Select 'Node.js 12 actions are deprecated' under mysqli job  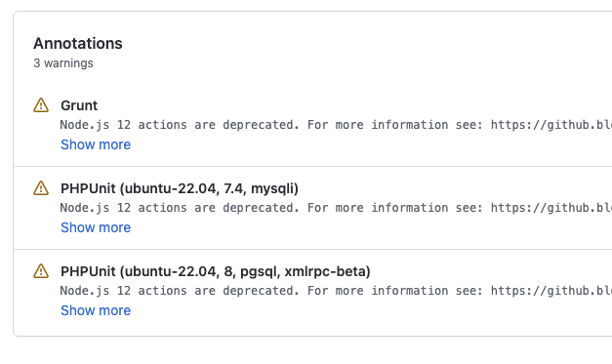click(x=180, y=208)
